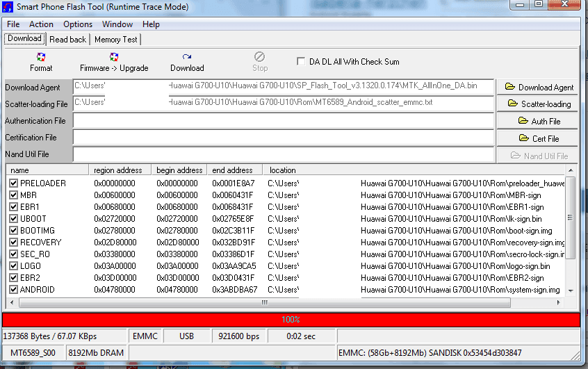Click the scroll up arrow of partition list
This screenshot has height=369, width=588.
(571, 170)
